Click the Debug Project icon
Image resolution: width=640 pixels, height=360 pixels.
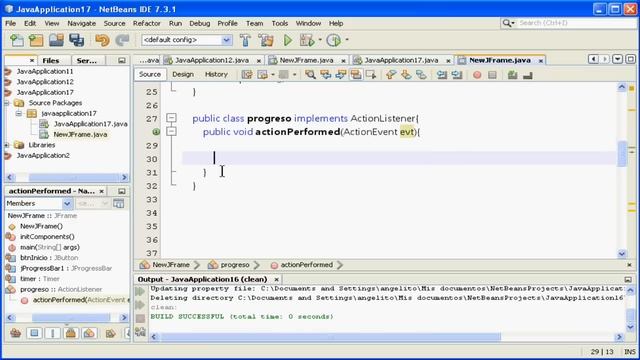(x=307, y=40)
